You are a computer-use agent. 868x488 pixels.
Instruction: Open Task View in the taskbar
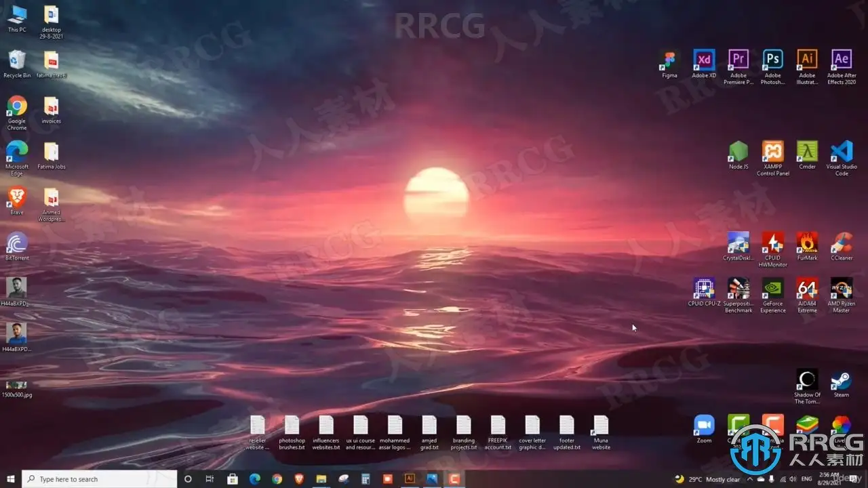(x=210, y=479)
